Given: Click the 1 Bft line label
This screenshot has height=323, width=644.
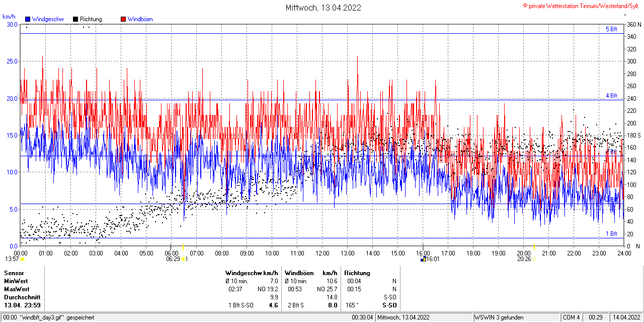Looking at the screenshot, I should 611,234.
